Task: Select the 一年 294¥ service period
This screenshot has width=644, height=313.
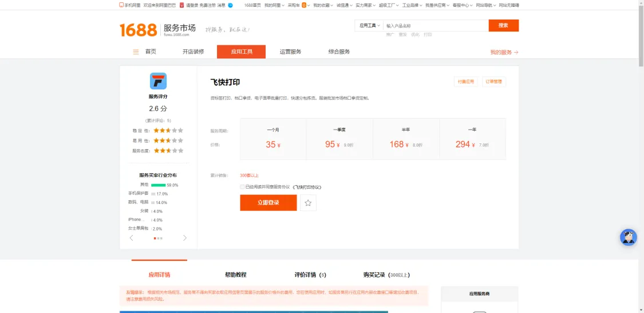Action: pos(473,139)
